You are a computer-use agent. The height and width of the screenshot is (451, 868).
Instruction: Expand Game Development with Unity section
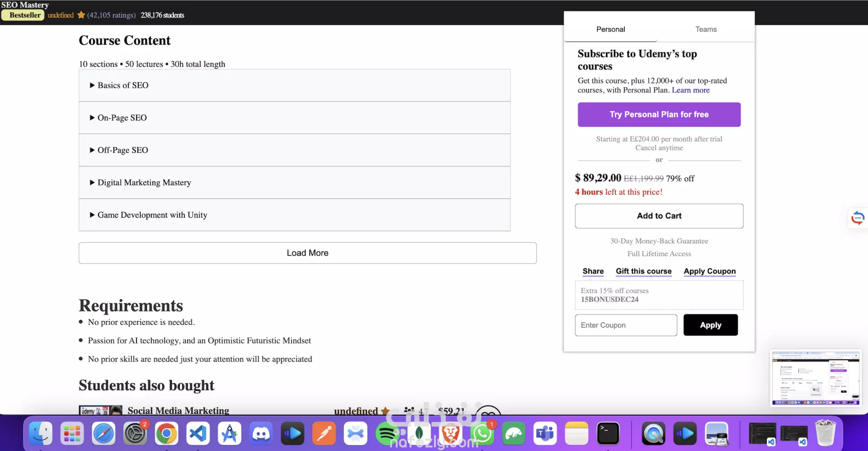(x=294, y=215)
